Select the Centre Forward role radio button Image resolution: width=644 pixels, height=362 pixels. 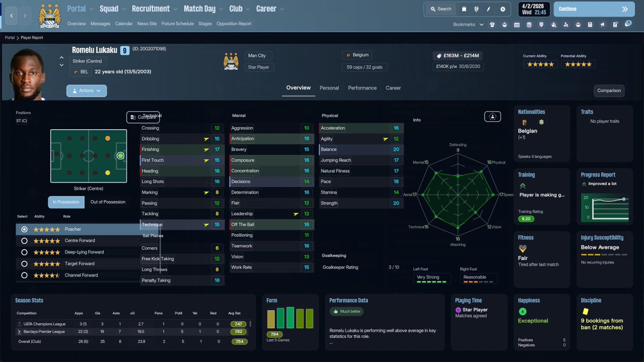(x=24, y=241)
